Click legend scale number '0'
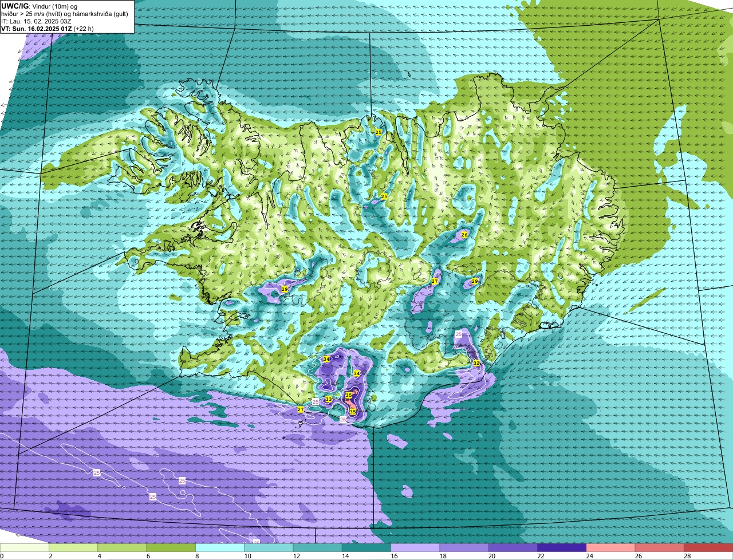 (x=2, y=556)
